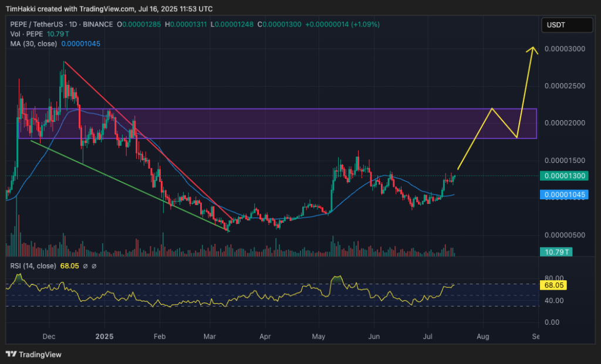The image size is (601, 364).
Task: Click the 68.05 value in the RSI legend
Action: [69, 266]
